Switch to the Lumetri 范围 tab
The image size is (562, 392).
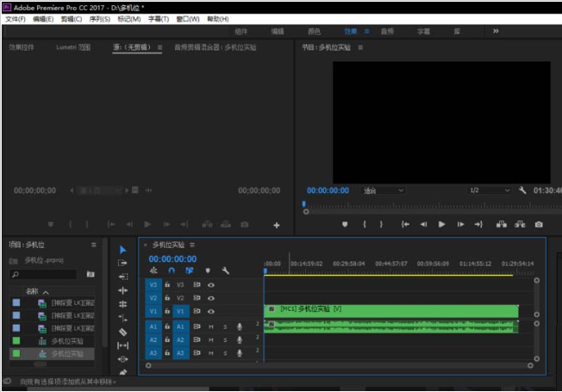tap(73, 47)
